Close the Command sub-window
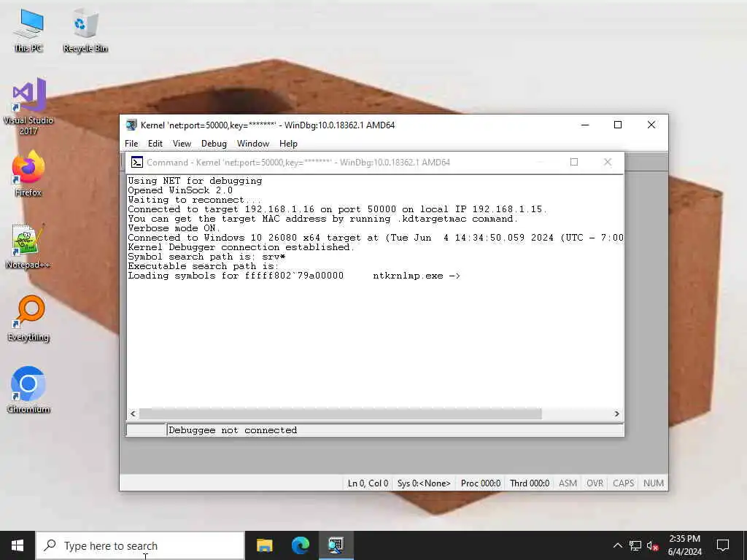Image resolution: width=747 pixels, height=560 pixels. click(608, 163)
